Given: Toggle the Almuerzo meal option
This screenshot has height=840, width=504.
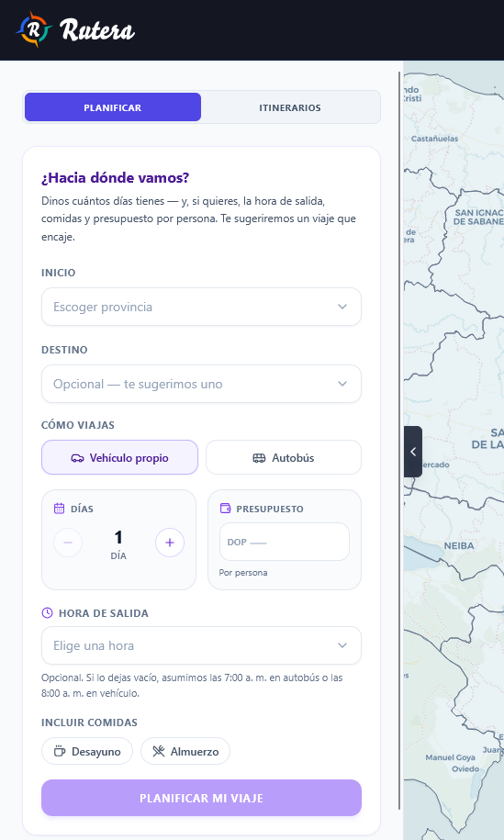Looking at the screenshot, I should click(x=185, y=751).
